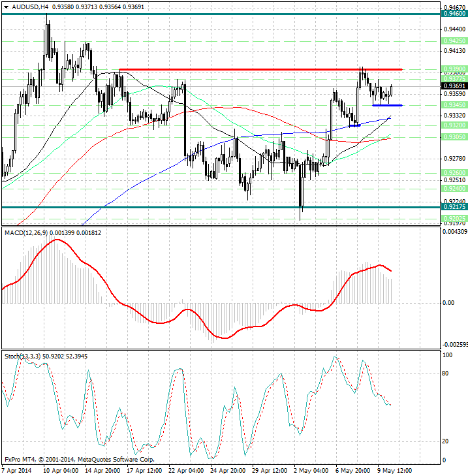Viewport: 468px width, 476px height.
Task: Click the 10 Apr 04:00 date label
Action: coord(61,469)
